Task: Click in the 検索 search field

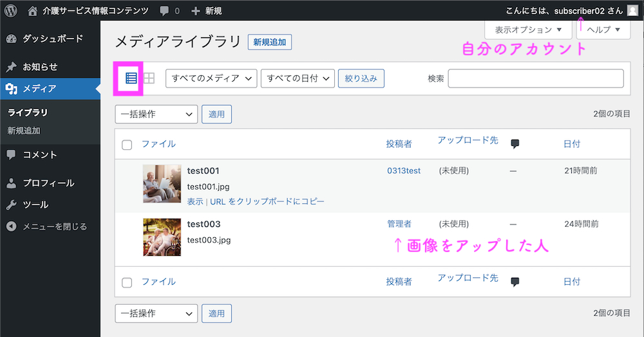Action: pyautogui.click(x=536, y=78)
